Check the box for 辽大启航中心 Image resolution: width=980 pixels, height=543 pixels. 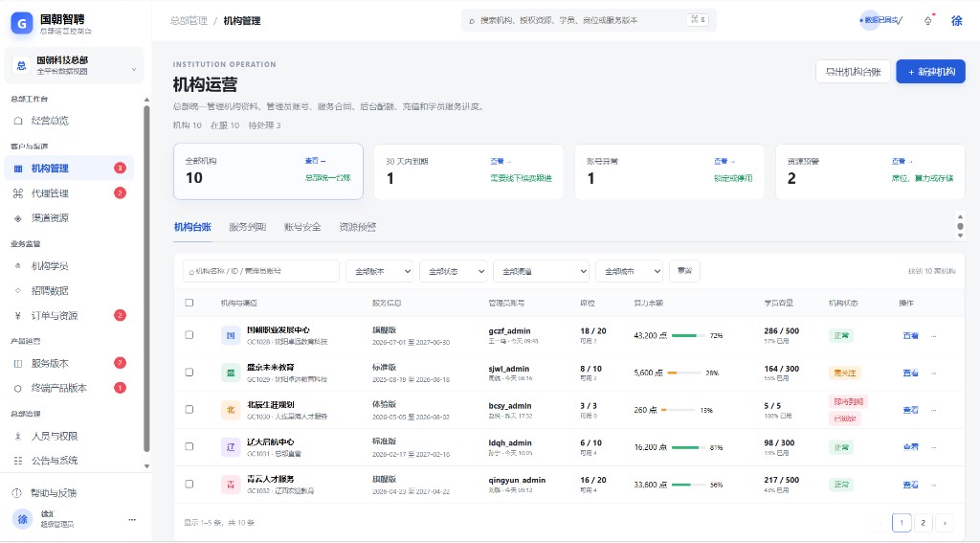(x=189, y=446)
